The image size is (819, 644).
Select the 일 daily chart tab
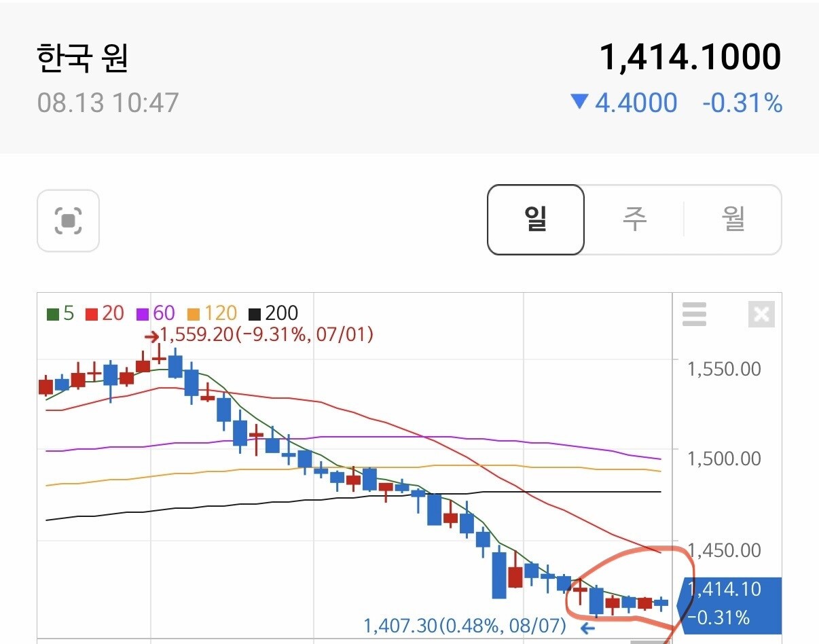point(536,219)
